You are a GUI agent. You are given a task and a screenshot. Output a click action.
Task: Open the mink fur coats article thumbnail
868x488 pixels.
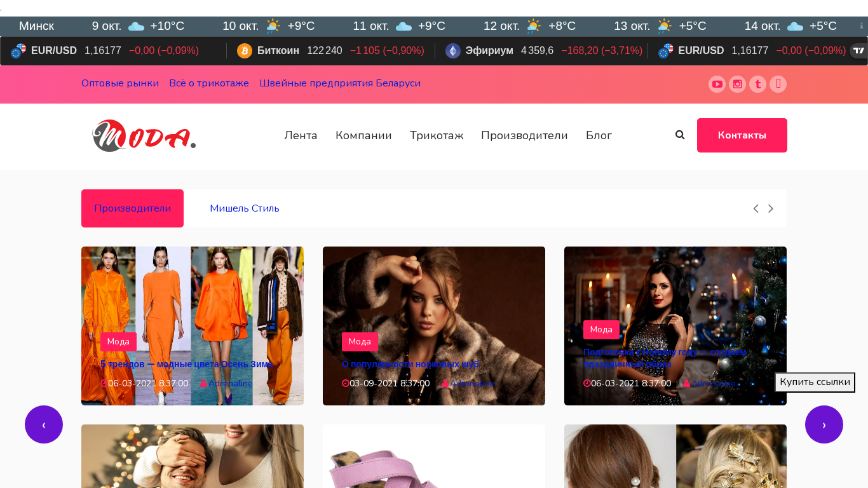click(434, 299)
